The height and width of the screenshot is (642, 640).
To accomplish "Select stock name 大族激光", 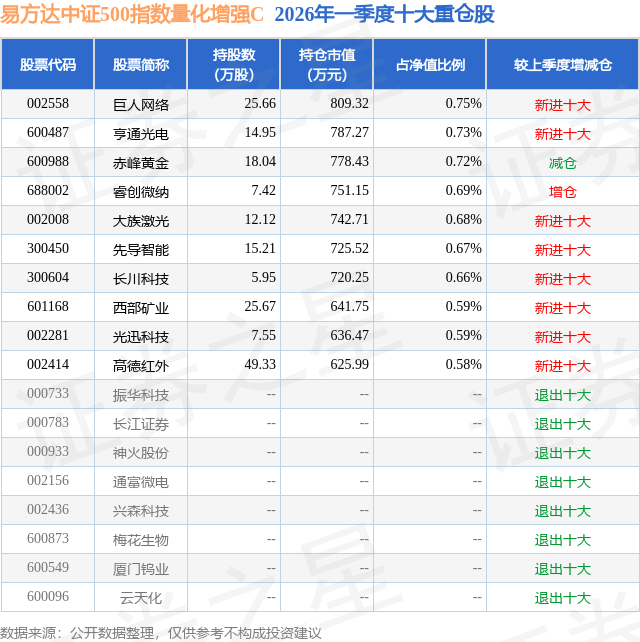I will [x=141, y=221].
